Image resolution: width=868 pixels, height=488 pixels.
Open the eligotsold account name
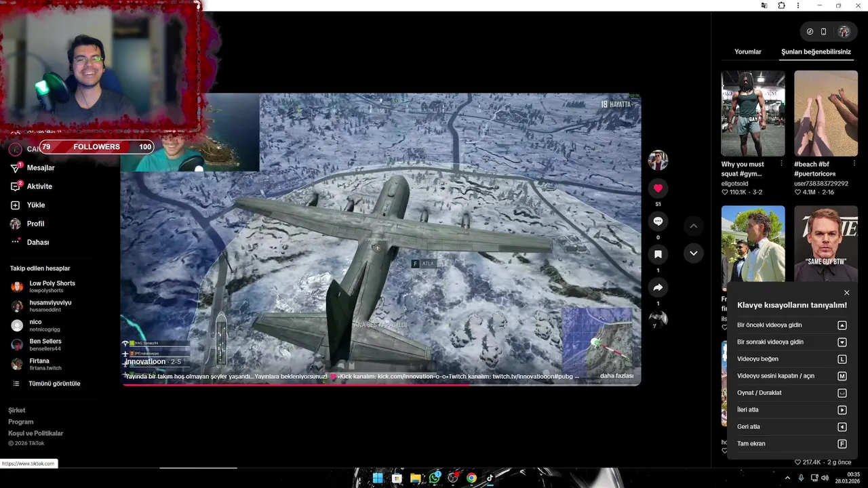[x=735, y=184]
